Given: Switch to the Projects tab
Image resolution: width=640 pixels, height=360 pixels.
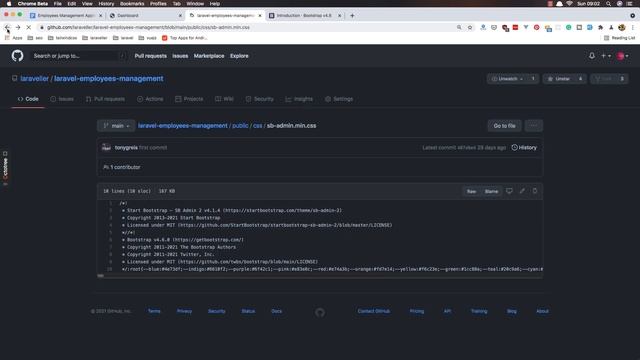Looking at the screenshot, I should [x=189, y=99].
